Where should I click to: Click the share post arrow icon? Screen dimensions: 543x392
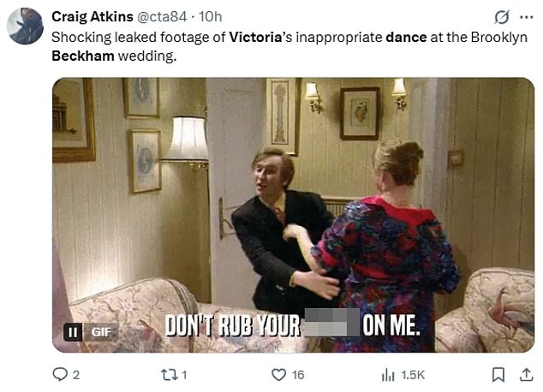(x=526, y=373)
